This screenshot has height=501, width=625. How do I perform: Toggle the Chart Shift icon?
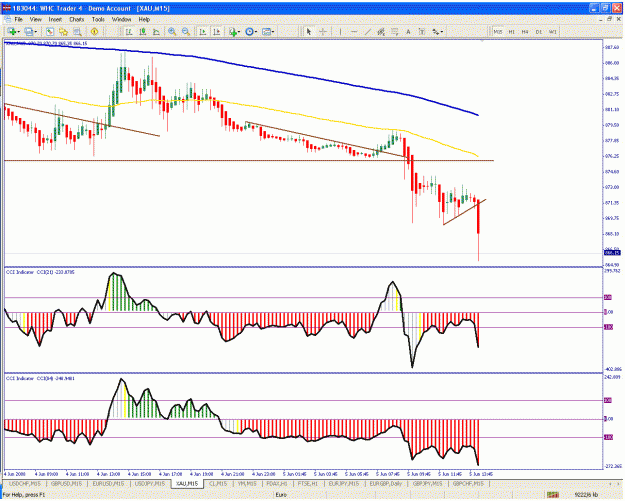click(x=216, y=31)
